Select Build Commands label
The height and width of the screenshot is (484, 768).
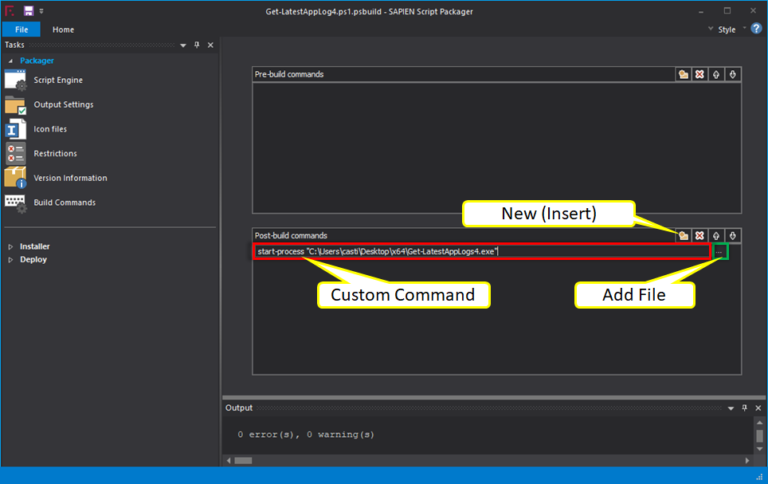coord(64,202)
